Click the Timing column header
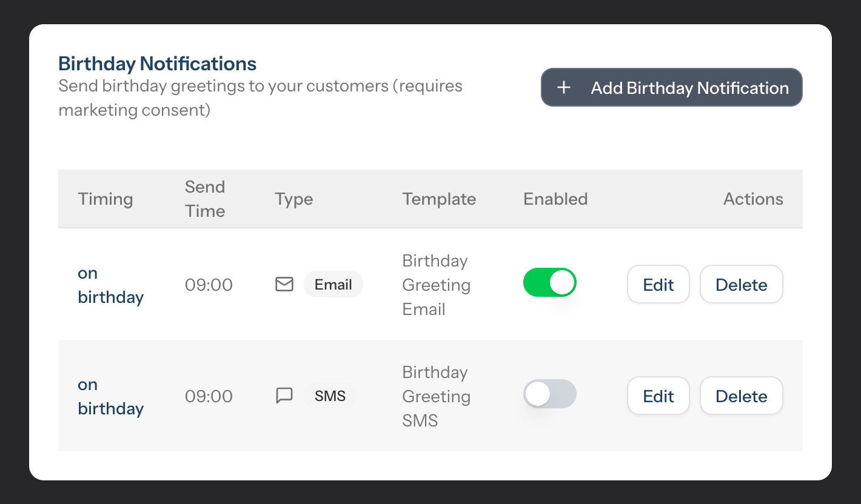Viewport: 861px width, 504px height. (x=105, y=199)
